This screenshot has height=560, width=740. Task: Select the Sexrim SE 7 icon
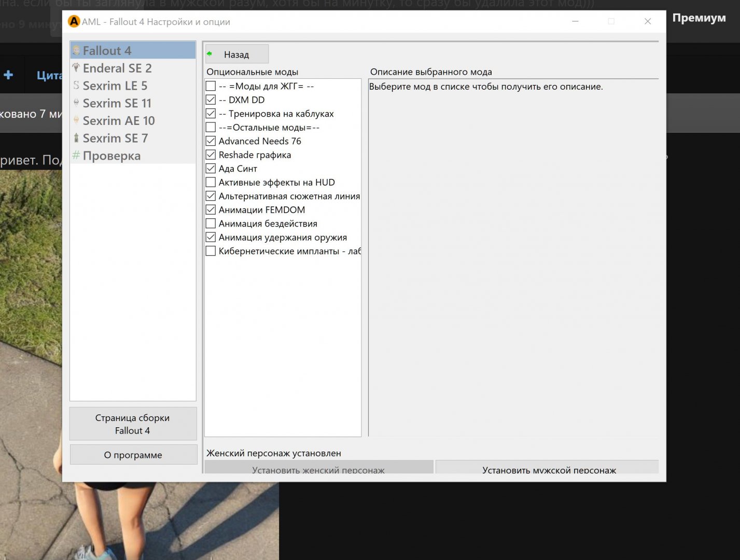76,138
